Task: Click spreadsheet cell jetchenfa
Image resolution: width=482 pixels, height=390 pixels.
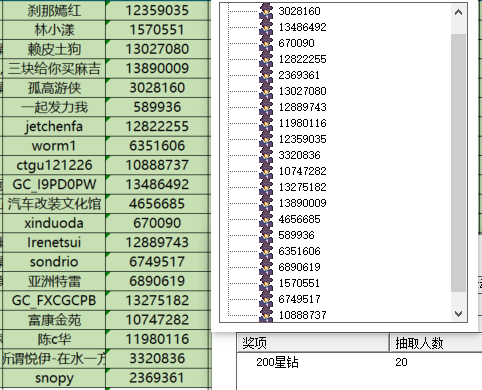Action: [54, 126]
